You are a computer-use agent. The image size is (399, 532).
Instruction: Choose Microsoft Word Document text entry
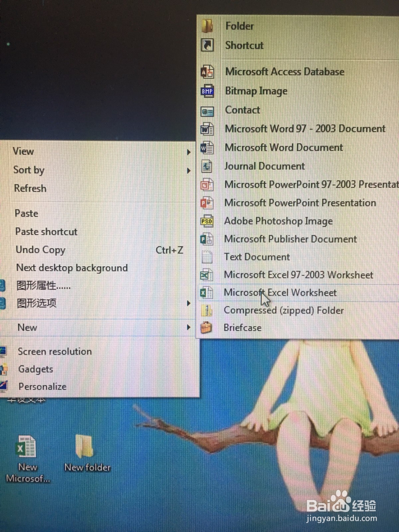pyautogui.click(x=284, y=147)
